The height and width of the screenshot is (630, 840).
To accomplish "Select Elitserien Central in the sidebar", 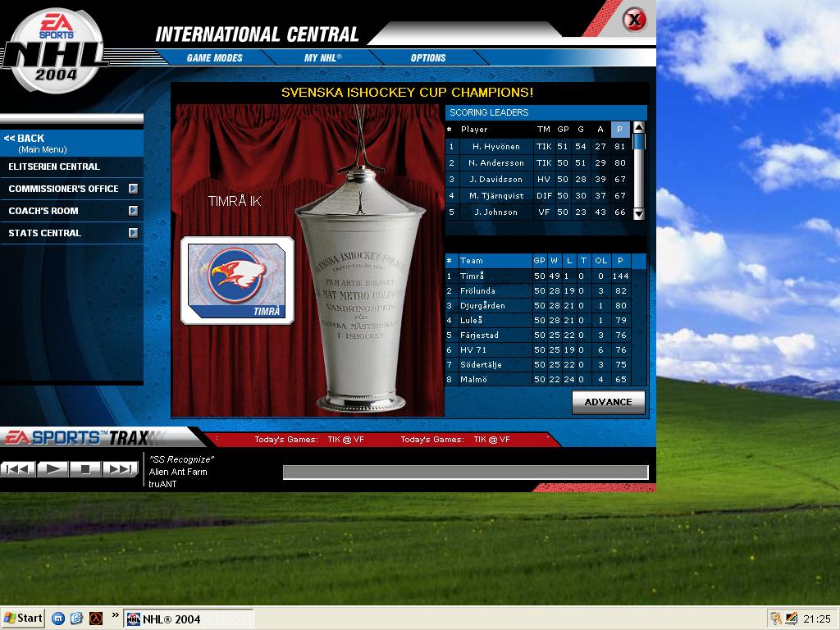I will click(x=72, y=167).
